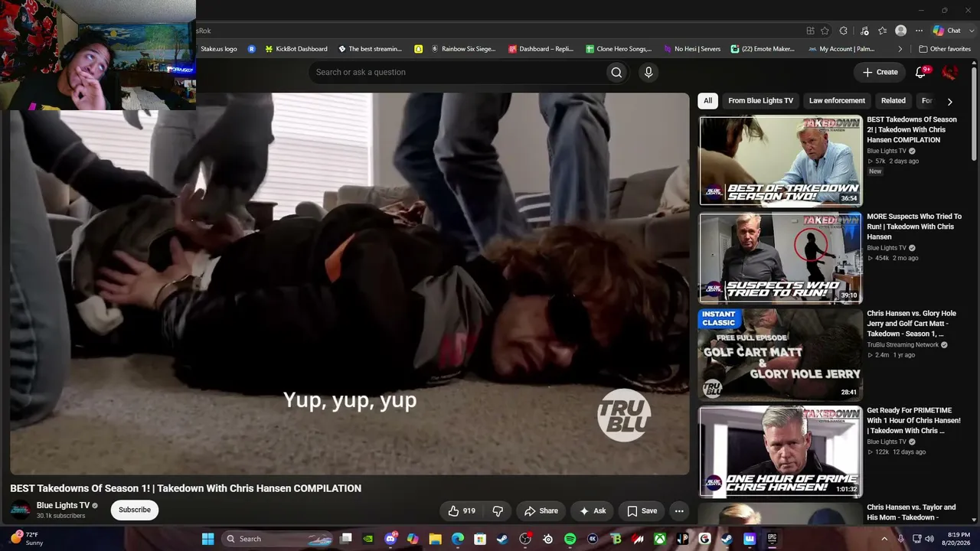Open File Explorer from taskbar
Screen dimensions: 980x551
[435, 539]
